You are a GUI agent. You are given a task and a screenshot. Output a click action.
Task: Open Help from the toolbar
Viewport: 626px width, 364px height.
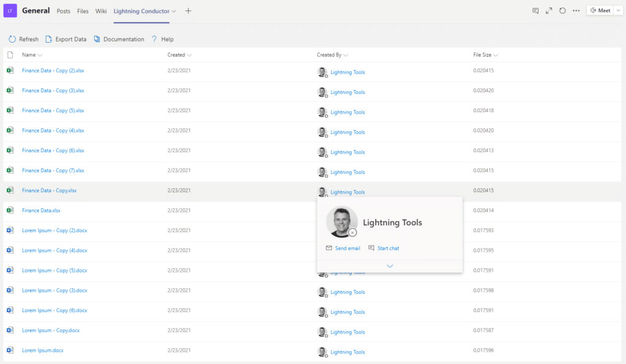[x=163, y=39]
